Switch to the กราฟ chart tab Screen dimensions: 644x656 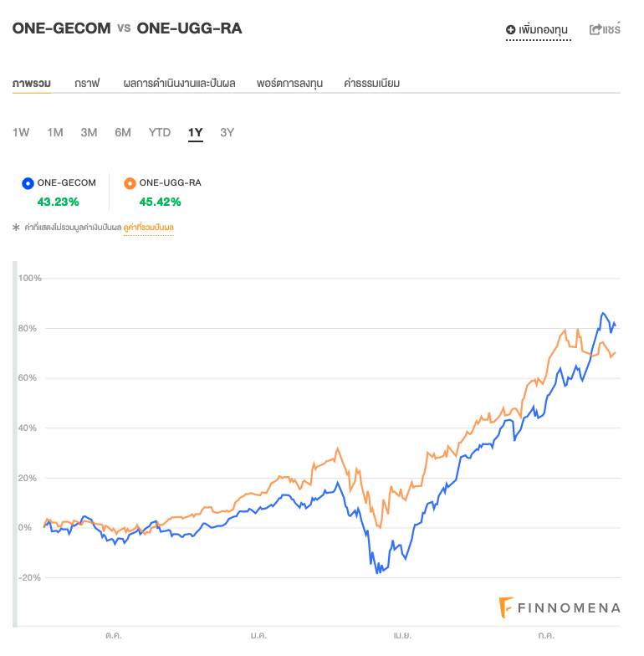pos(87,83)
